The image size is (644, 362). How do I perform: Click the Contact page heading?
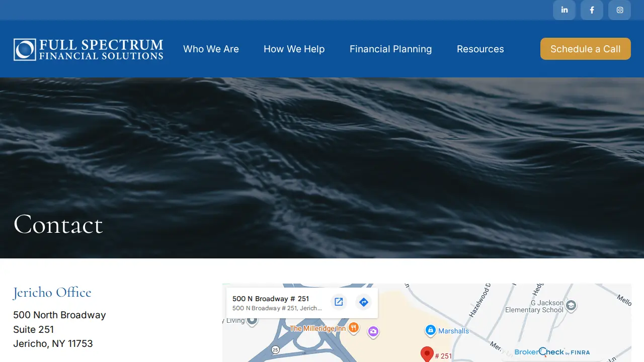pos(58,224)
